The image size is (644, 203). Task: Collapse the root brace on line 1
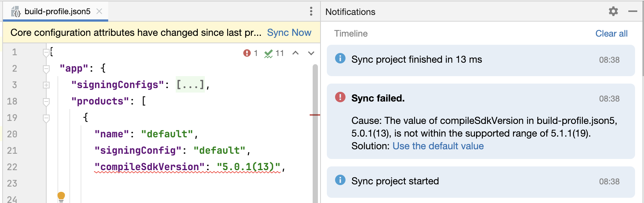click(46, 52)
